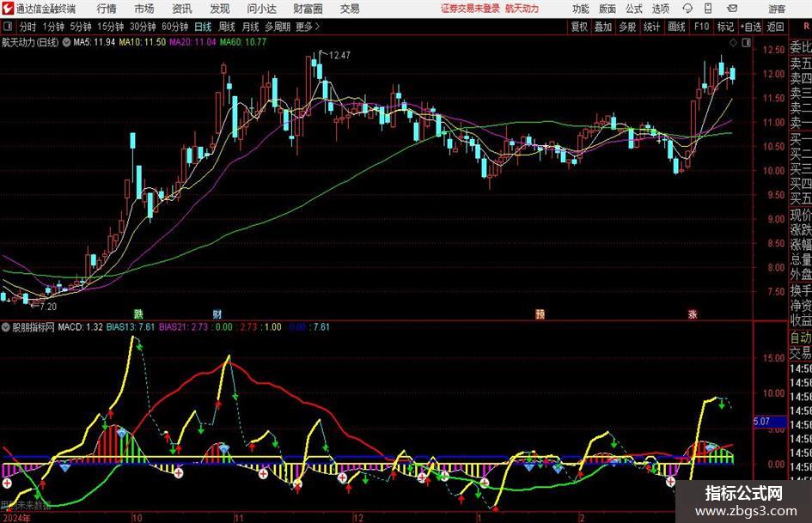Click +自选 to add to watchlist
Viewport: 812px width, 523px height.
(750, 27)
